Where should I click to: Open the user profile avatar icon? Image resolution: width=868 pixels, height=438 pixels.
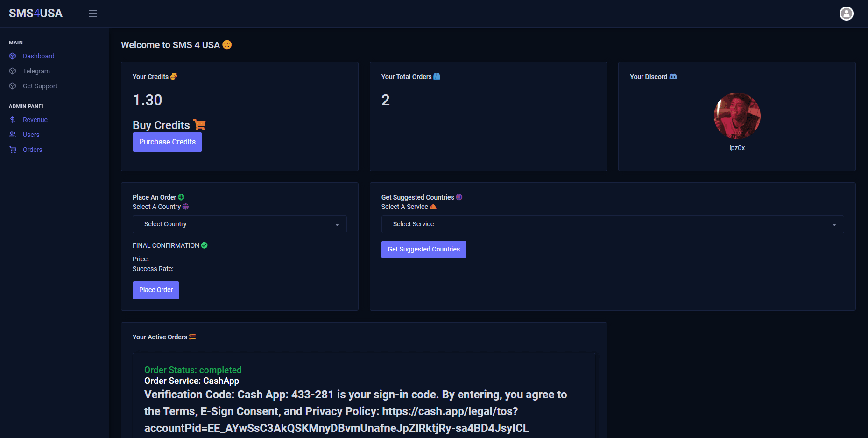[x=846, y=14]
